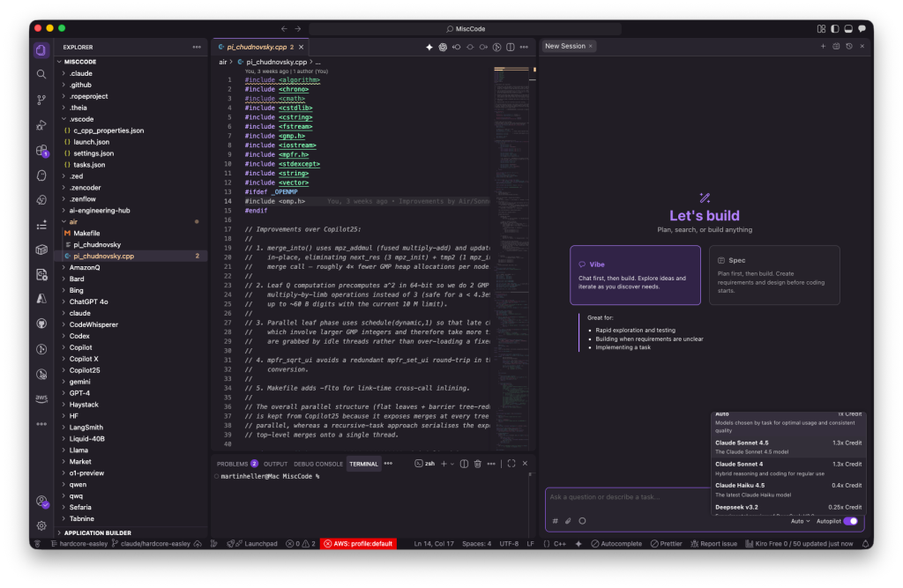903x588 pixels.
Task: Maximize the terminal panel size
Action: coord(511,464)
